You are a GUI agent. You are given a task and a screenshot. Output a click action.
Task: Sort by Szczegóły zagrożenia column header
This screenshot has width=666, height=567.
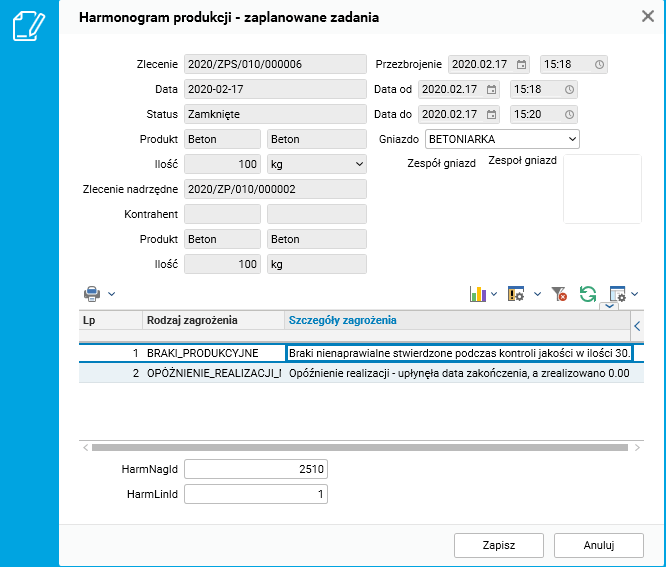(457, 320)
